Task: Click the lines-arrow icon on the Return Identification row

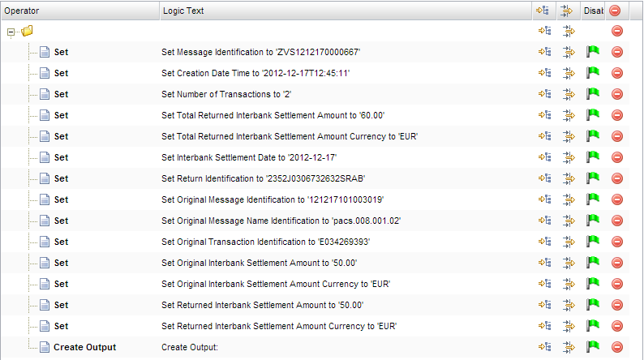Action: tap(568, 178)
